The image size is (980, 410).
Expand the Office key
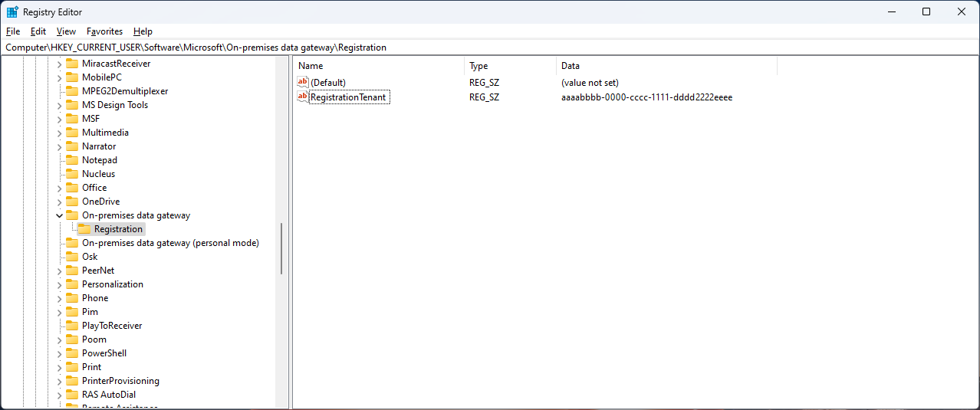[59, 188]
